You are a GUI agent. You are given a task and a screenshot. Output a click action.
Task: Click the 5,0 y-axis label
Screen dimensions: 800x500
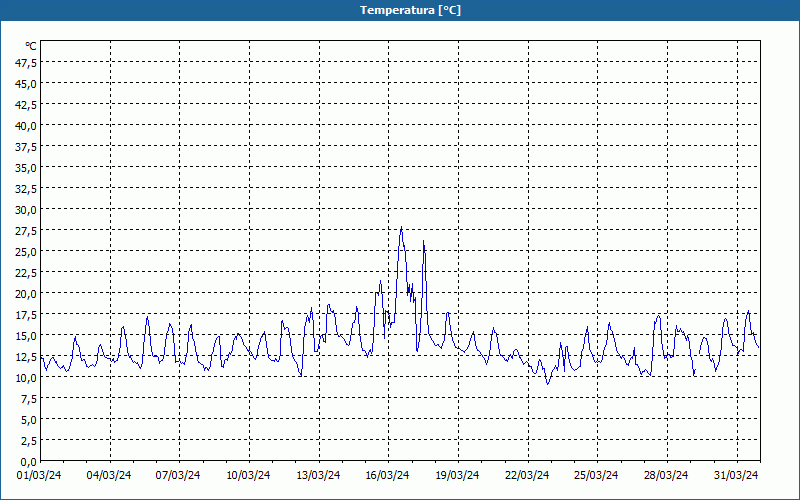(x=29, y=420)
